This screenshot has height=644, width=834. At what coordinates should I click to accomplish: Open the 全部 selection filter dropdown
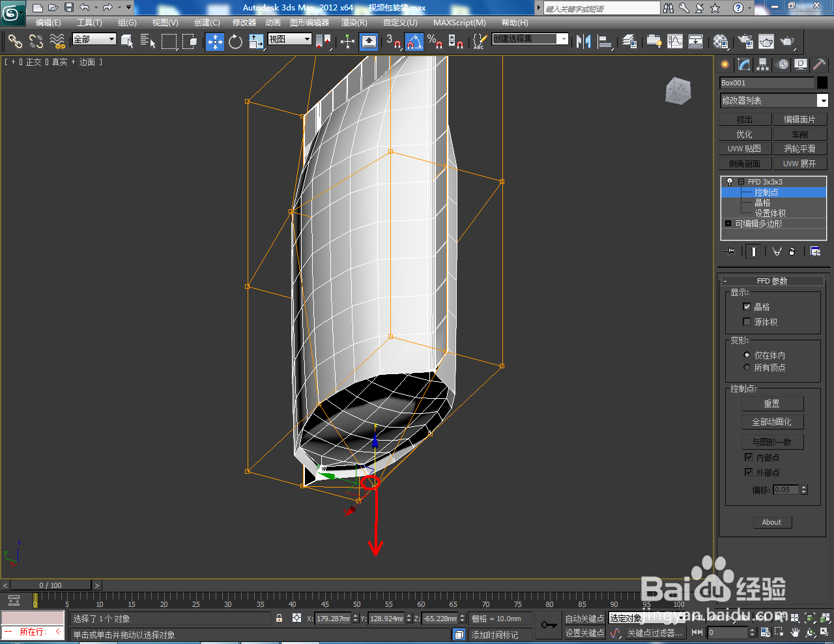point(94,39)
